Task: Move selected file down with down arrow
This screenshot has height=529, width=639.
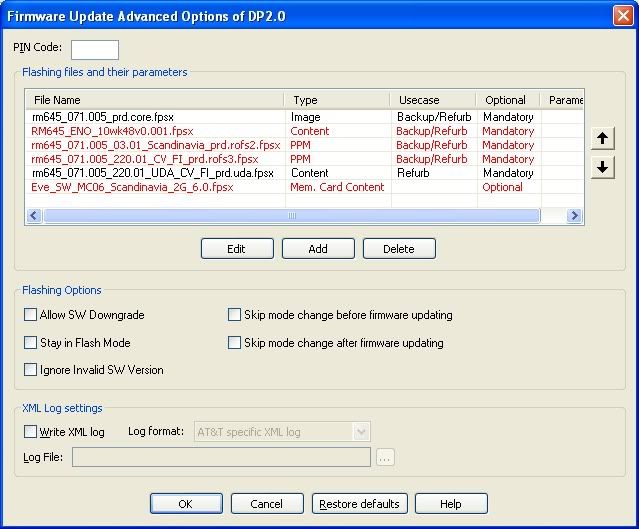Action: pyautogui.click(x=602, y=167)
